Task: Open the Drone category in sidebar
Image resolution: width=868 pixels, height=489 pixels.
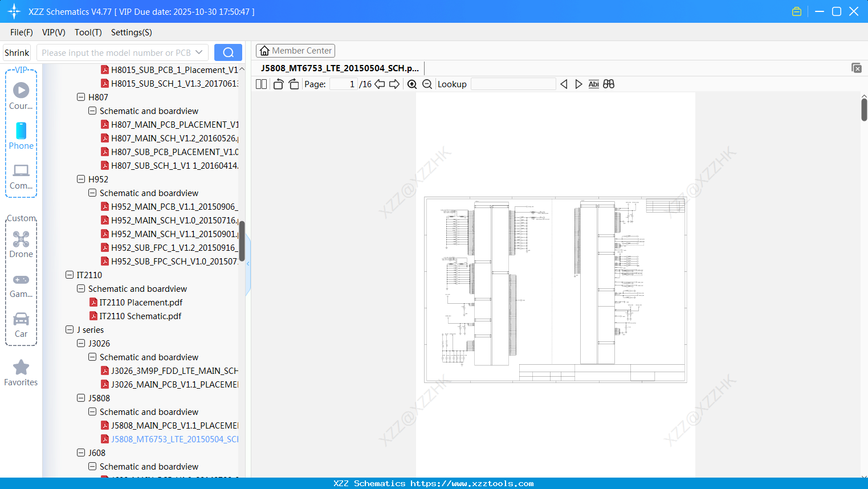Action: coord(21,244)
